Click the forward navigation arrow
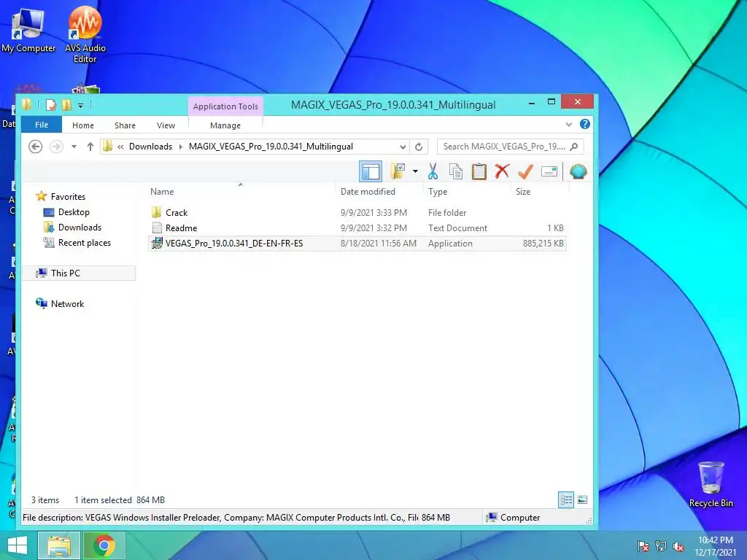747x560 pixels. [56, 147]
